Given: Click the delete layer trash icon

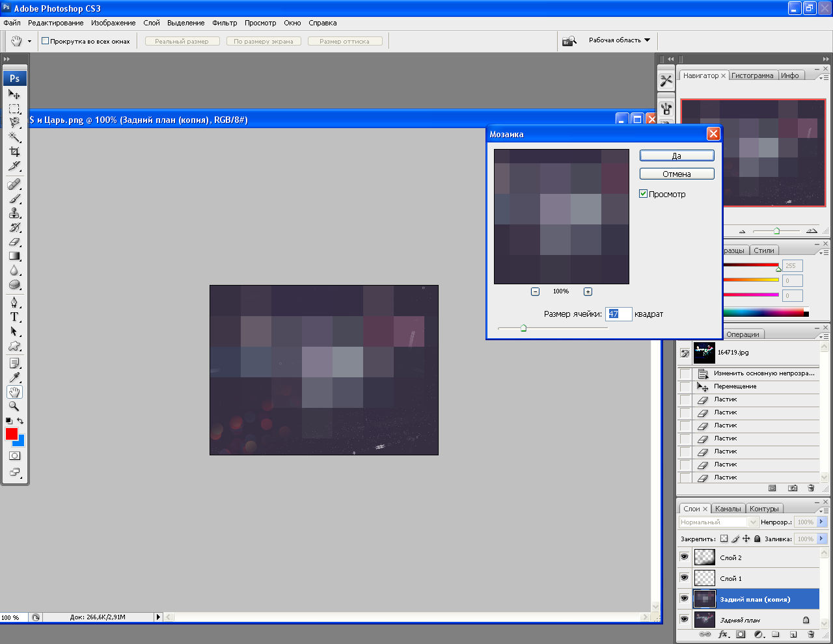Looking at the screenshot, I should (811, 634).
